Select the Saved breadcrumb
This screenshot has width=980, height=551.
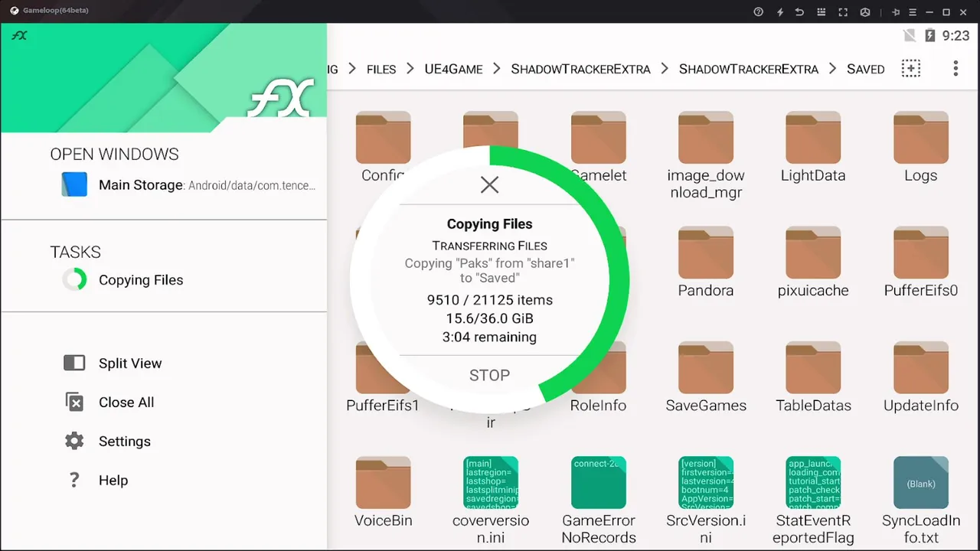point(865,69)
